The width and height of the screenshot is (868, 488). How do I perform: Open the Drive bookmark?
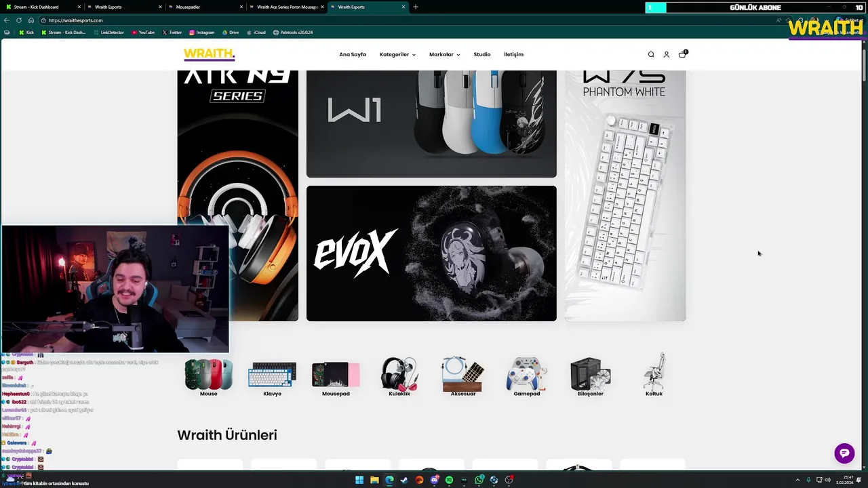click(x=231, y=33)
